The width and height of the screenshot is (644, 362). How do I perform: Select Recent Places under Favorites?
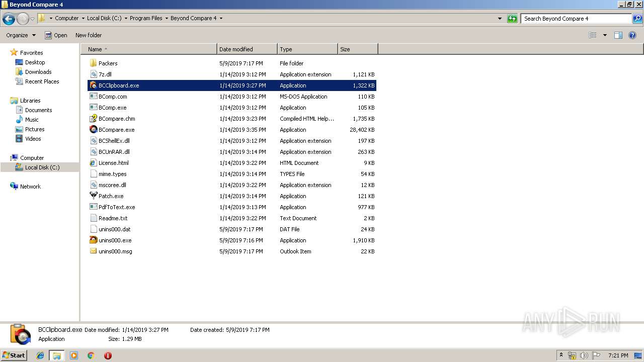tap(42, 81)
